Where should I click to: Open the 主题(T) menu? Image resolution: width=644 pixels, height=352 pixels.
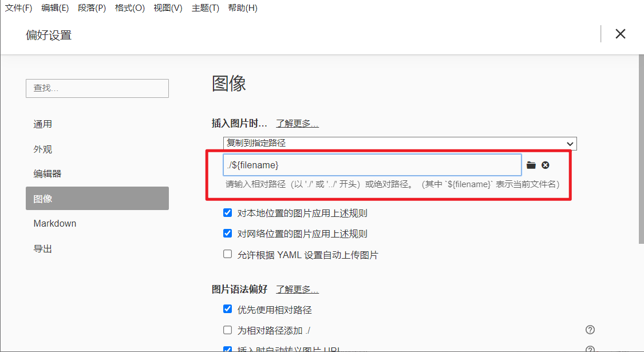(206, 8)
